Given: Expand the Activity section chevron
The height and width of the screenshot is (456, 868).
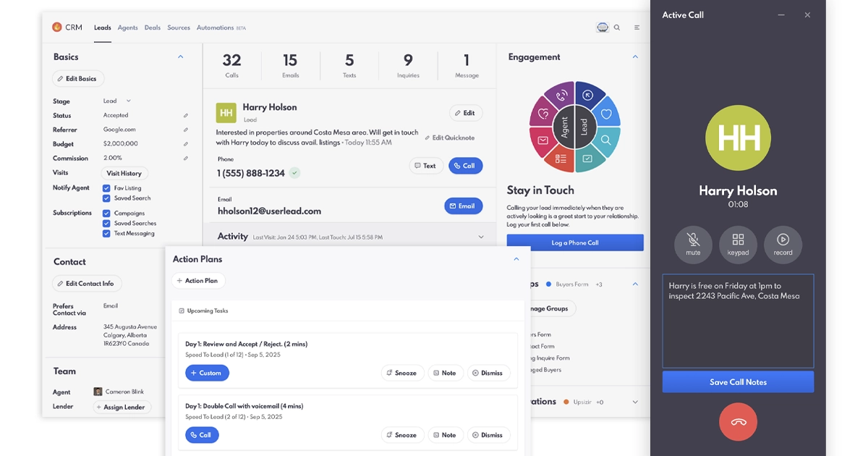Looking at the screenshot, I should (481, 237).
